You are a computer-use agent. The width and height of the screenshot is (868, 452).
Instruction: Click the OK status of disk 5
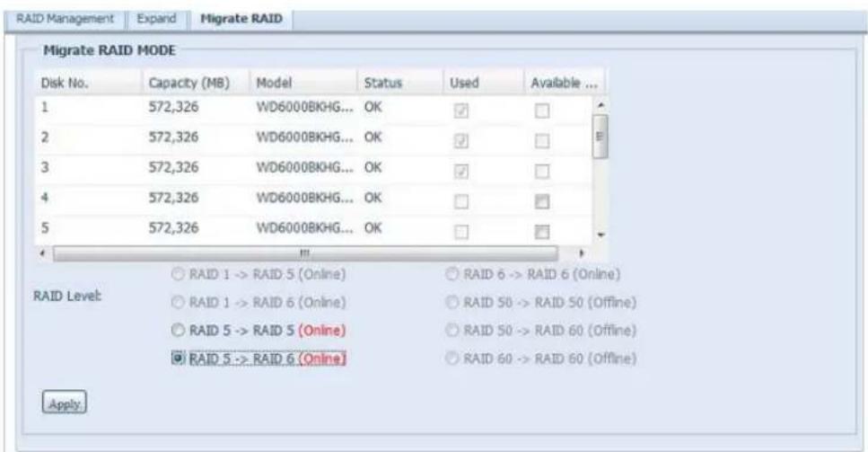[373, 227]
